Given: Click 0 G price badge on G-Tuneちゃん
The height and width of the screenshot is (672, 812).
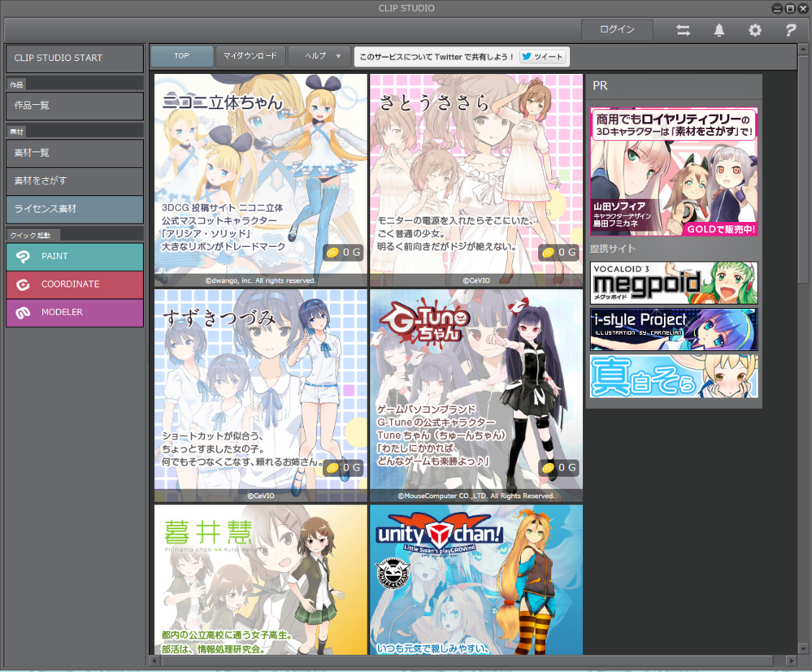Looking at the screenshot, I should [558, 467].
